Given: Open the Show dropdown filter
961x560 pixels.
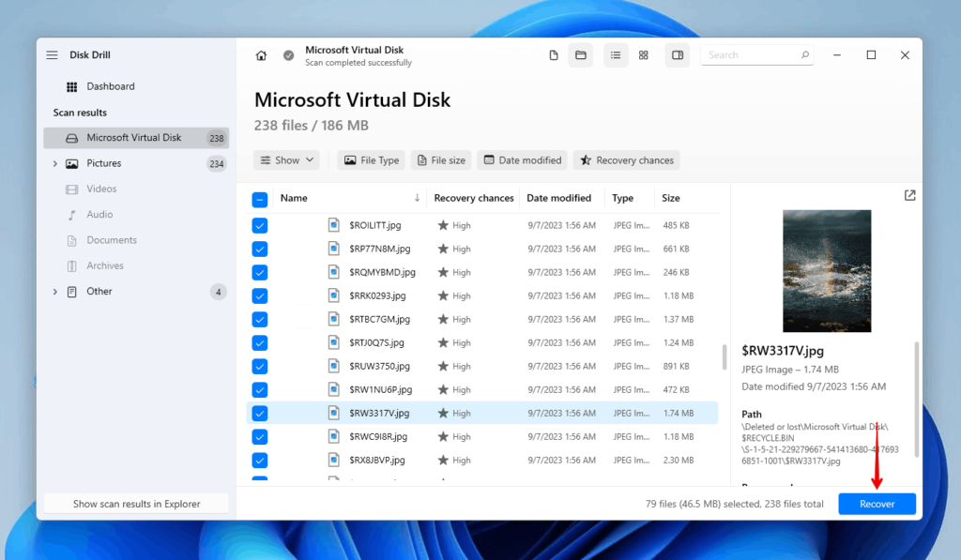Looking at the screenshot, I should (x=286, y=159).
